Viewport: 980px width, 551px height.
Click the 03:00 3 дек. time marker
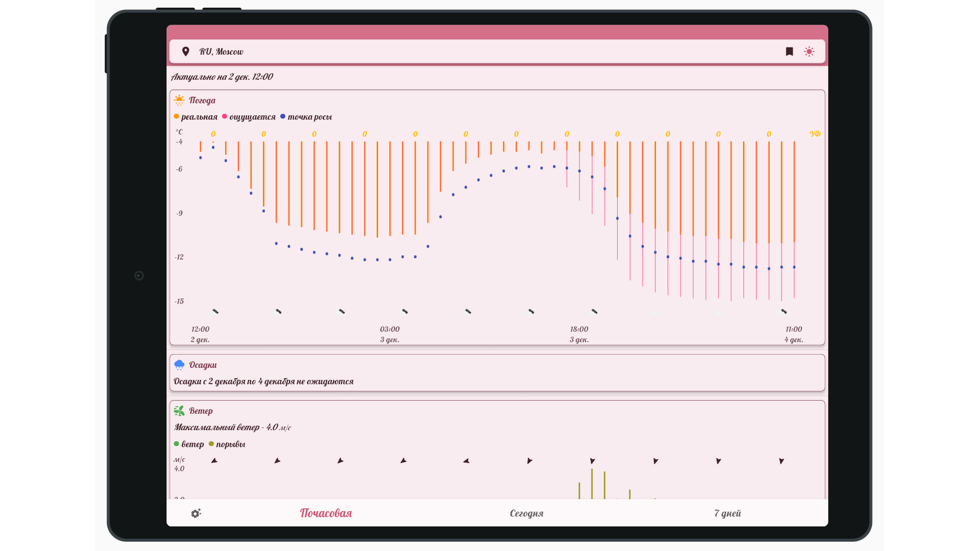[389, 334]
